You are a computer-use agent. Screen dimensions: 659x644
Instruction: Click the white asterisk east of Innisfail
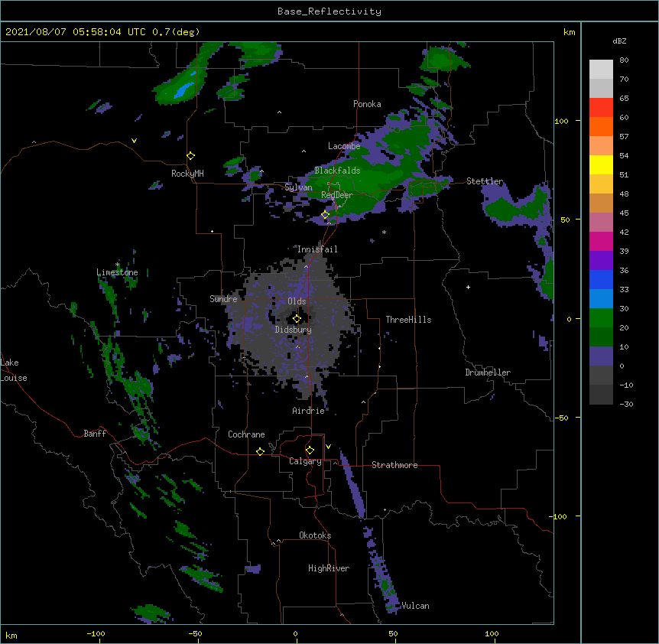click(384, 232)
